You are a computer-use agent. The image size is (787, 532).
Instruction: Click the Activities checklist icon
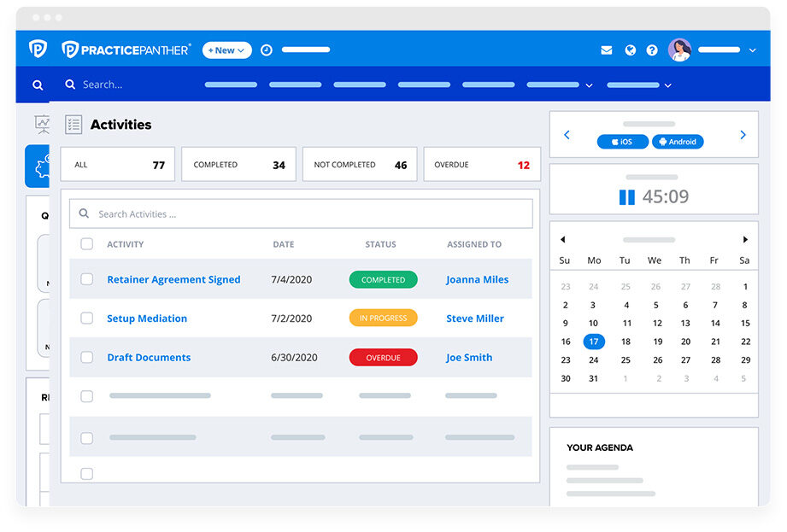click(x=73, y=125)
